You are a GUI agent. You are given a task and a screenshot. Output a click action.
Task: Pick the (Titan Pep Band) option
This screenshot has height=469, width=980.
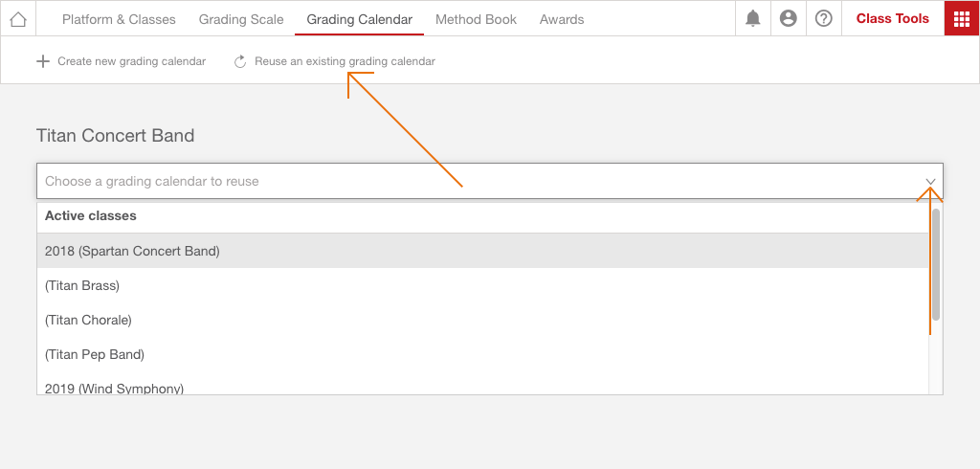482,354
